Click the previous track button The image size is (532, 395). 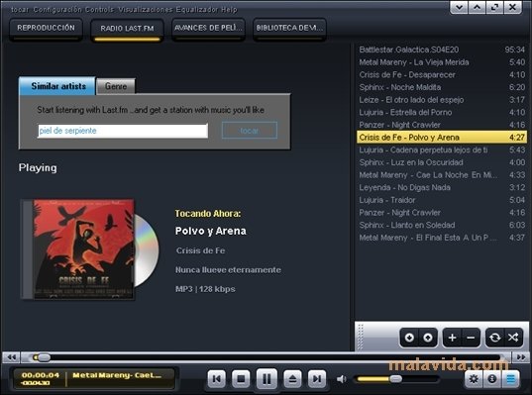tap(216, 378)
